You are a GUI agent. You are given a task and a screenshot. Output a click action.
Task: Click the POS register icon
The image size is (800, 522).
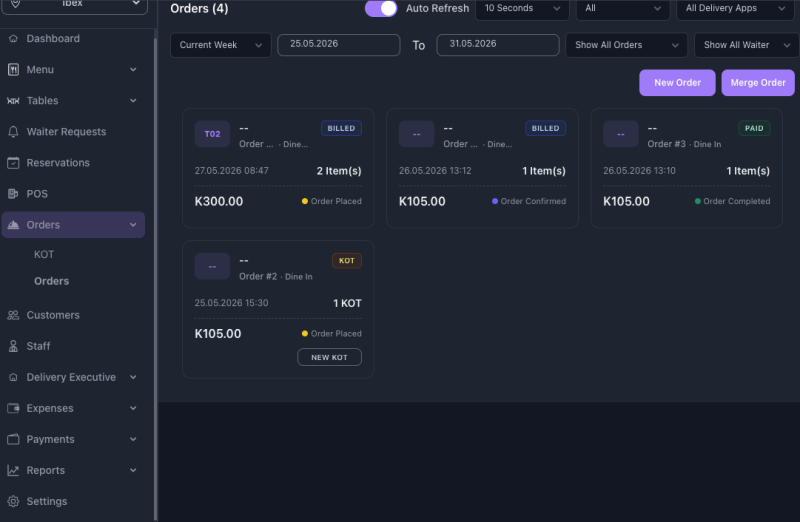13,194
